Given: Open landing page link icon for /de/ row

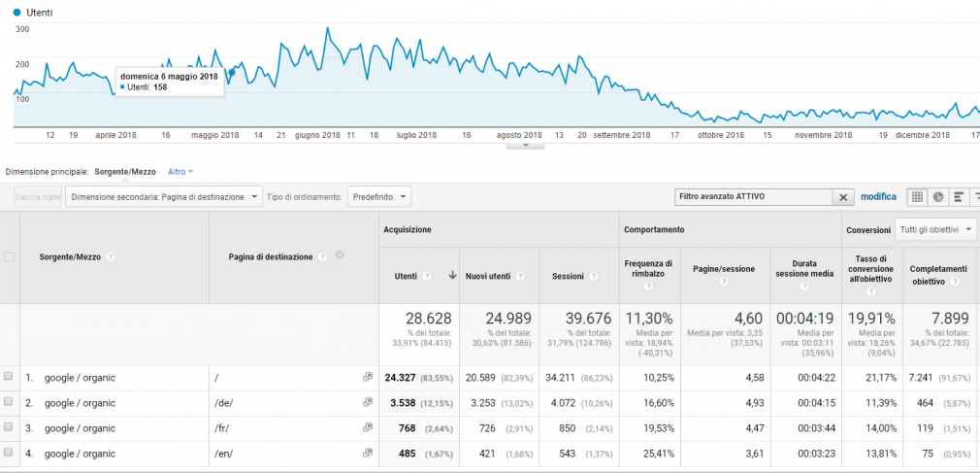Looking at the screenshot, I should tap(368, 403).
